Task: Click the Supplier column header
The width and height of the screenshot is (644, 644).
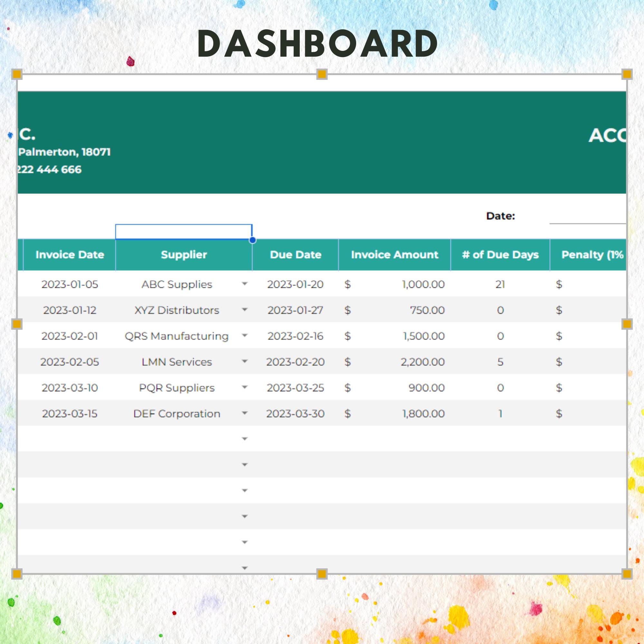Action: 184,255
